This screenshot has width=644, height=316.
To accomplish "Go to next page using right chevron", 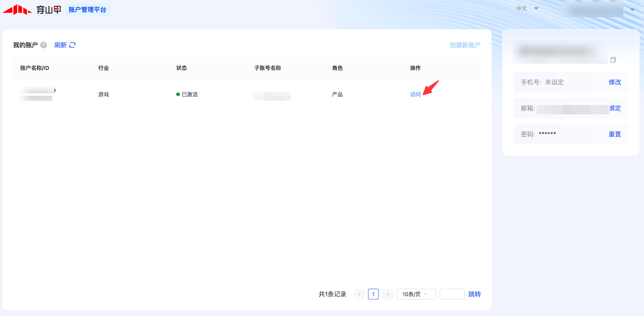I will click(387, 294).
